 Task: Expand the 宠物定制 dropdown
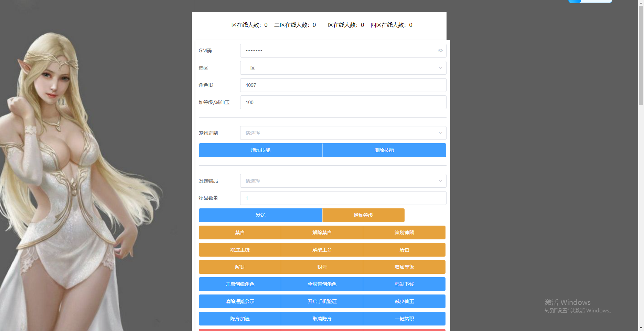click(x=343, y=133)
